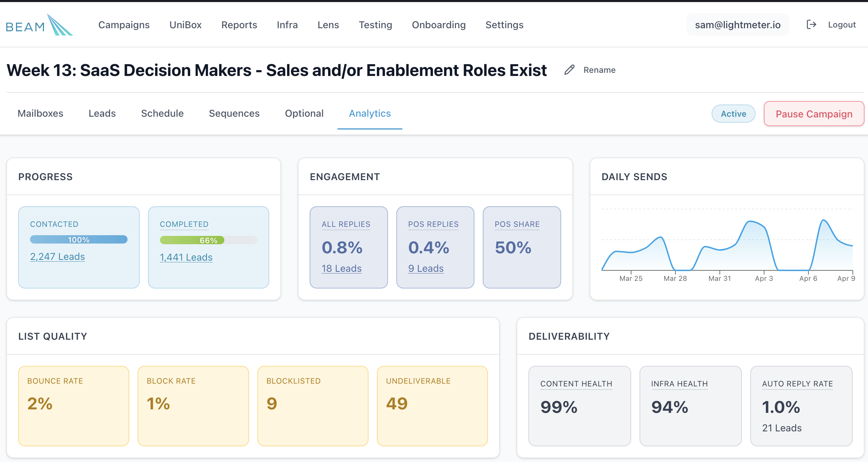Click the POS SHARE label
The image size is (868, 462).
point(517,224)
